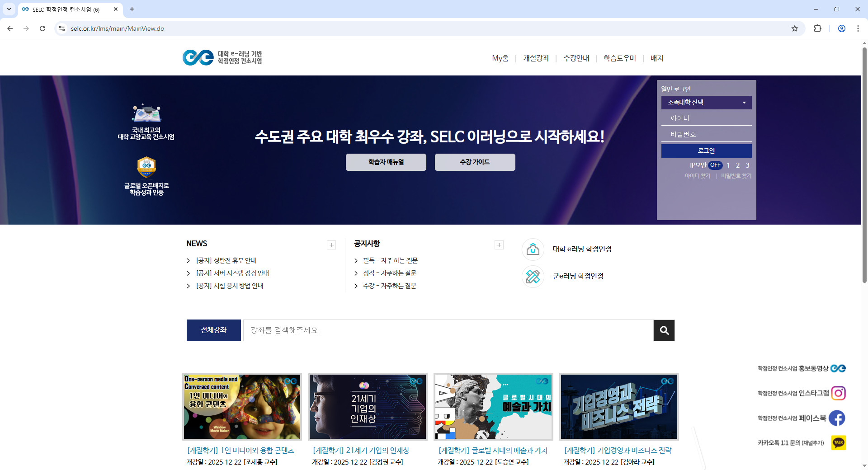
Task: Click the 전체강좌 button
Action: pyautogui.click(x=214, y=330)
